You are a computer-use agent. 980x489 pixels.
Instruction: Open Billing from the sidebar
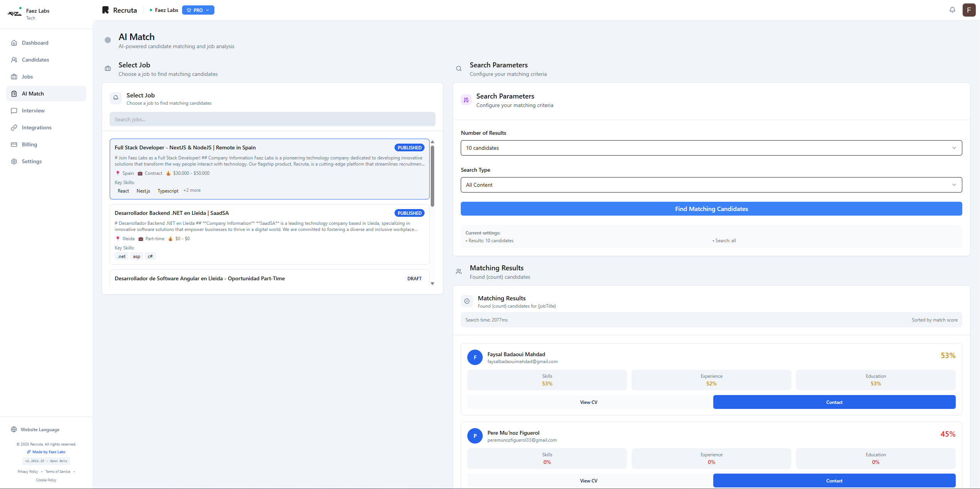pos(30,144)
